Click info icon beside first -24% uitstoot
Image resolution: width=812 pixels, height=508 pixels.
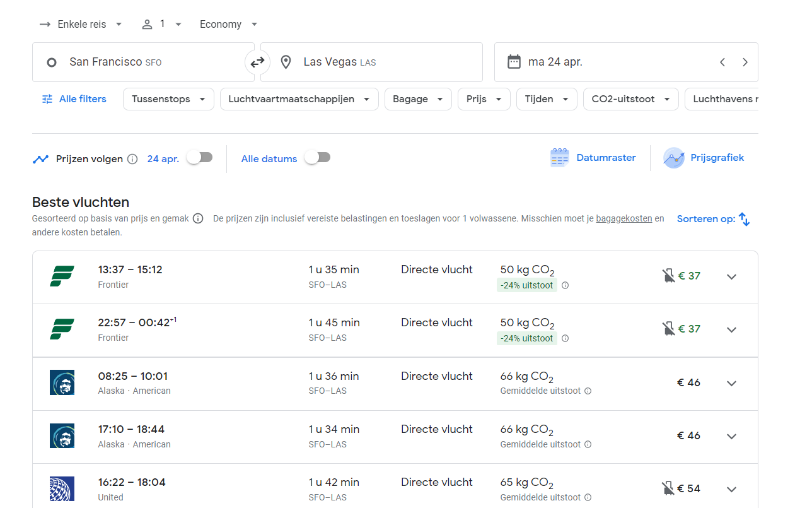[x=565, y=285]
